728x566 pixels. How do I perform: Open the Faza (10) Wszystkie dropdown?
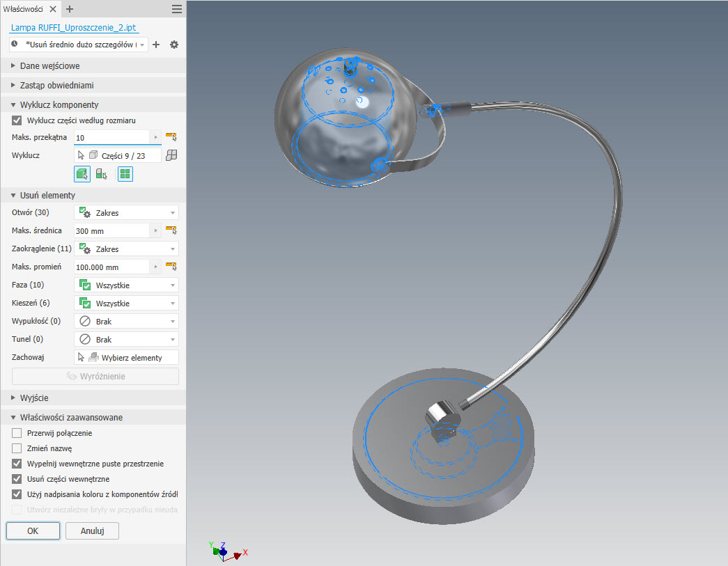(126, 285)
